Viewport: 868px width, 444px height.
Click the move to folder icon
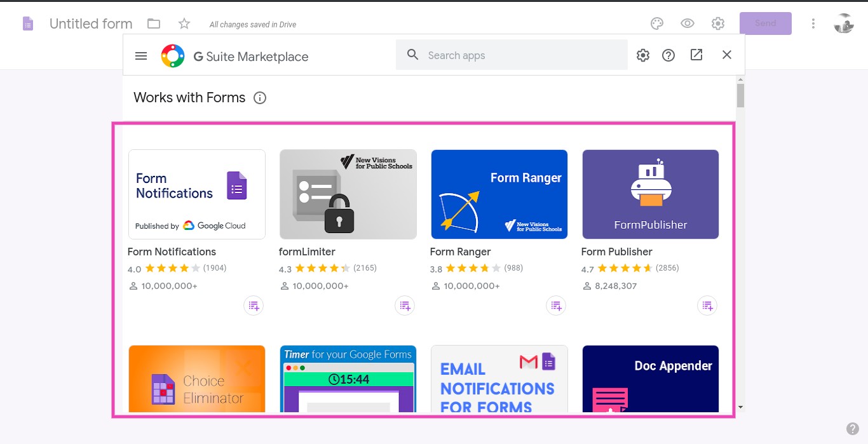point(154,24)
